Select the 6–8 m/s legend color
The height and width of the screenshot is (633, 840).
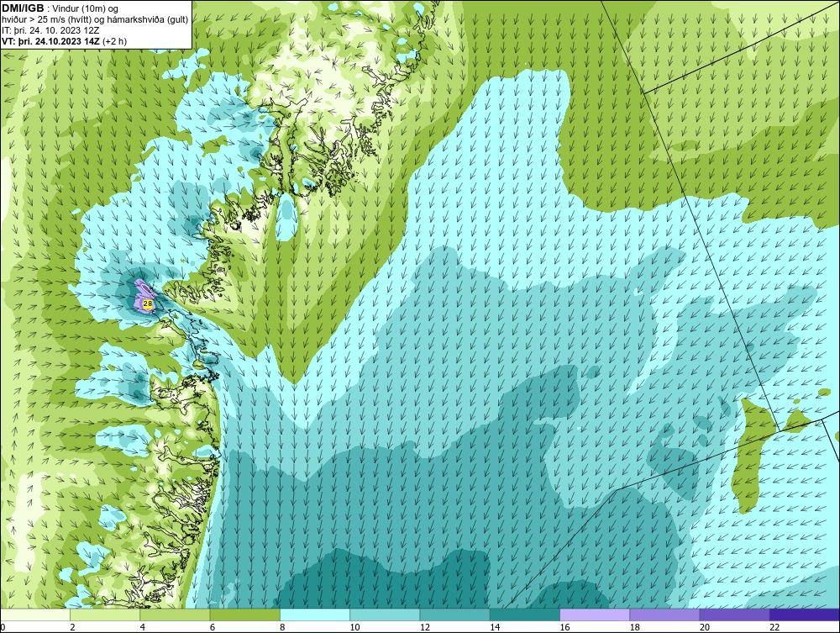(x=244, y=615)
